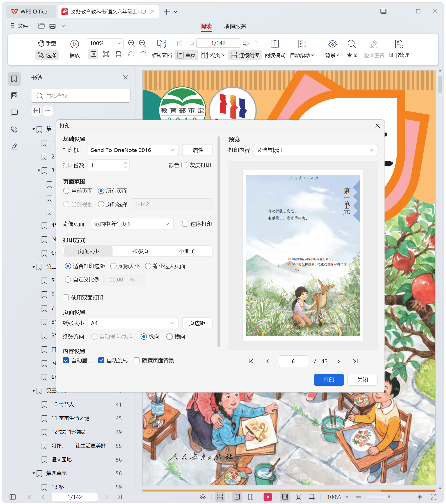The image size is (446, 504).
Task: Open the printer selection dropdown
Action: click(x=133, y=150)
